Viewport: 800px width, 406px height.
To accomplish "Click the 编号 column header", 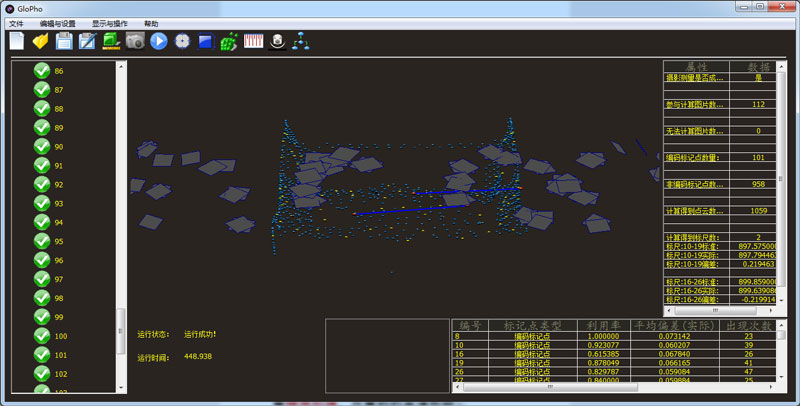I will (x=468, y=325).
